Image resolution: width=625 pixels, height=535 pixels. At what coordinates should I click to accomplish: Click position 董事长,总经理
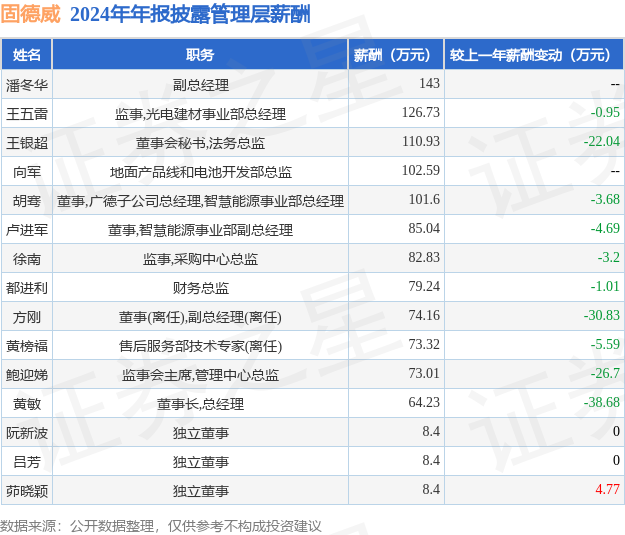click(x=200, y=404)
